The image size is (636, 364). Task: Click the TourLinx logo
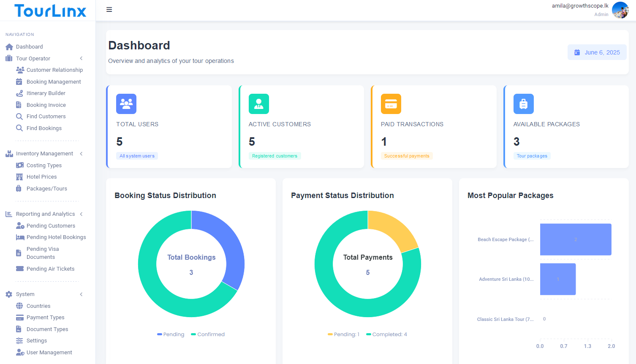point(50,11)
